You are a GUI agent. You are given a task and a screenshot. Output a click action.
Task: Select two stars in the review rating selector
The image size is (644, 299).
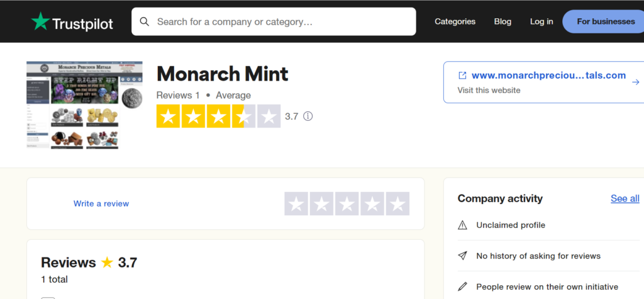click(321, 203)
